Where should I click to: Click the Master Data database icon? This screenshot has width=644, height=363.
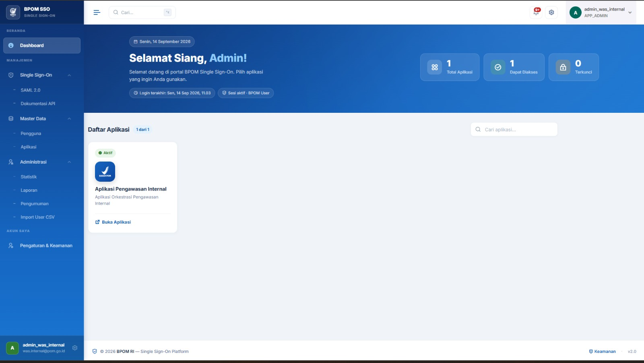(x=11, y=118)
